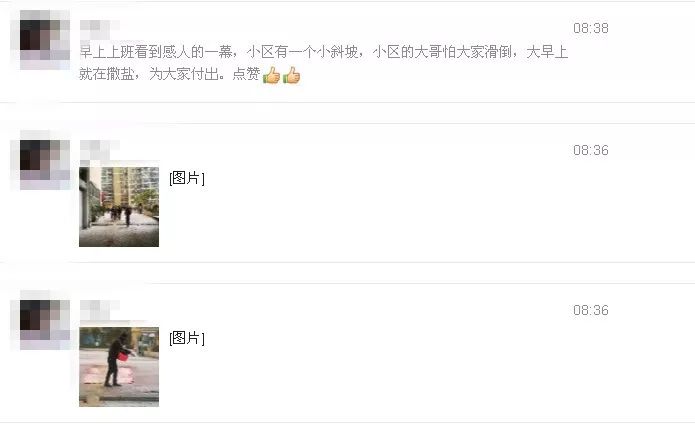Image resolution: width=695 pixels, height=424 pixels.
Task: Click the second thumbs-up emoji
Action: point(291,75)
